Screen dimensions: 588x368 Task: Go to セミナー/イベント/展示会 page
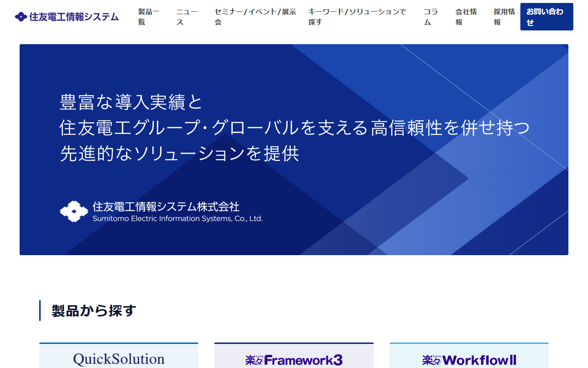click(x=255, y=17)
